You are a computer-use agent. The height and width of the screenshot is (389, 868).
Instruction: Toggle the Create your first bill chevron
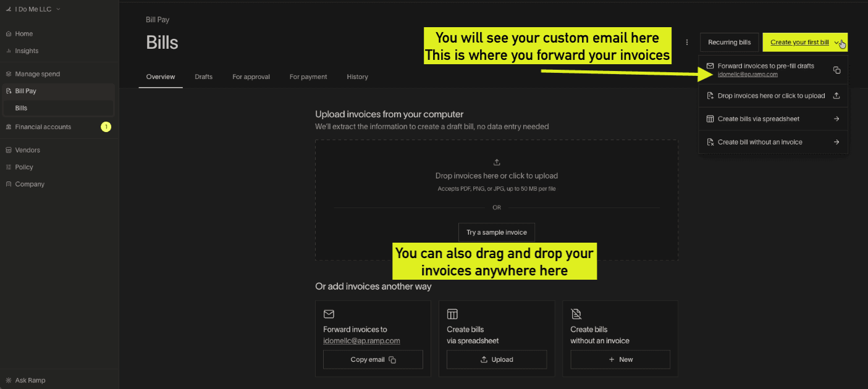[x=838, y=42]
